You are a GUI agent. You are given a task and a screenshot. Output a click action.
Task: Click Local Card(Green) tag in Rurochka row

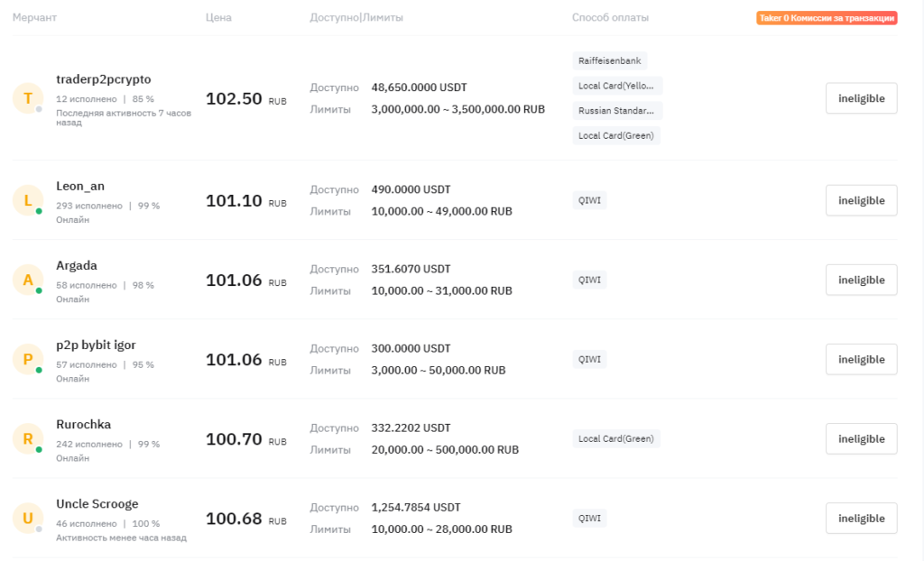[615, 439]
